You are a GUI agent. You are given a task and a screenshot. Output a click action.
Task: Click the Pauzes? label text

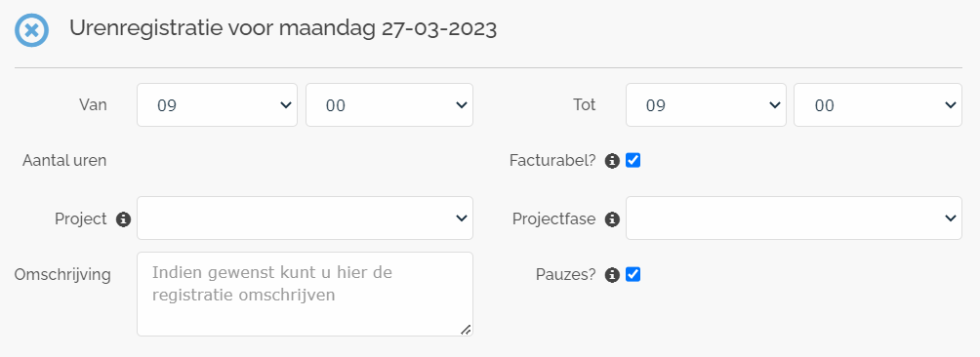(x=565, y=275)
